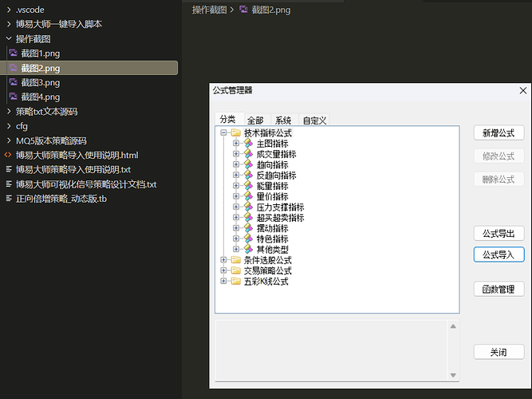Viewport: 532px width, 399px height.
Task: Select the 特色指标 tree label
Action: tap(273, 239)
